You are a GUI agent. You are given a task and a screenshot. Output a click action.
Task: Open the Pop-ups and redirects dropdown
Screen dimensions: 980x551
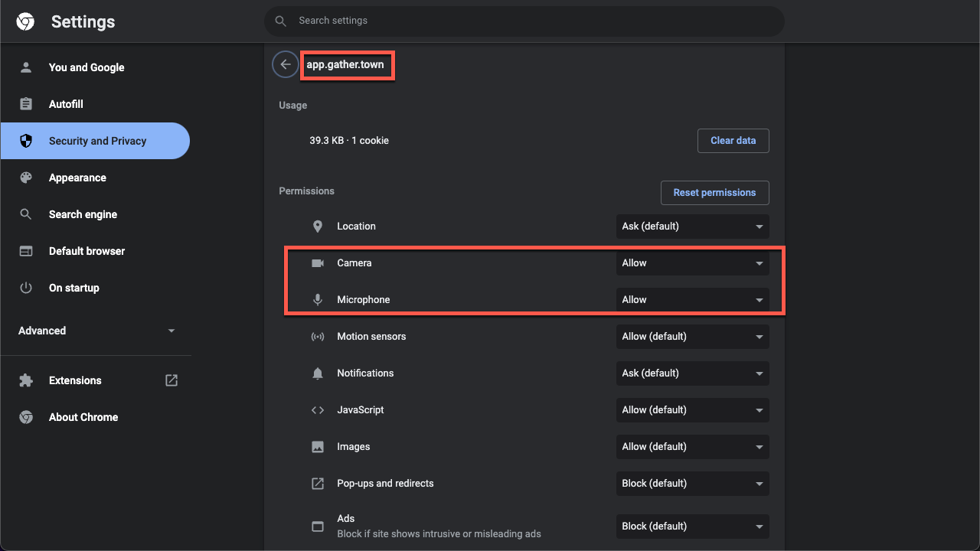(692, 484)
